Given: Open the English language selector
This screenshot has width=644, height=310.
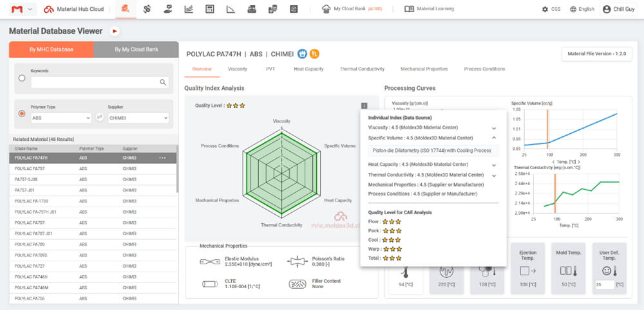Looking at the screenshot, I should coord(582,9).
